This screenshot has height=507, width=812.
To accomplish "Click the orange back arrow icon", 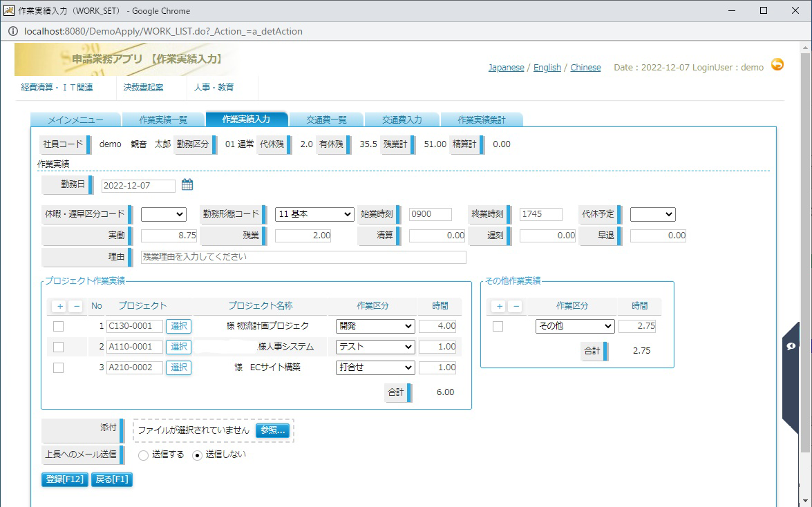I will 777,65.
